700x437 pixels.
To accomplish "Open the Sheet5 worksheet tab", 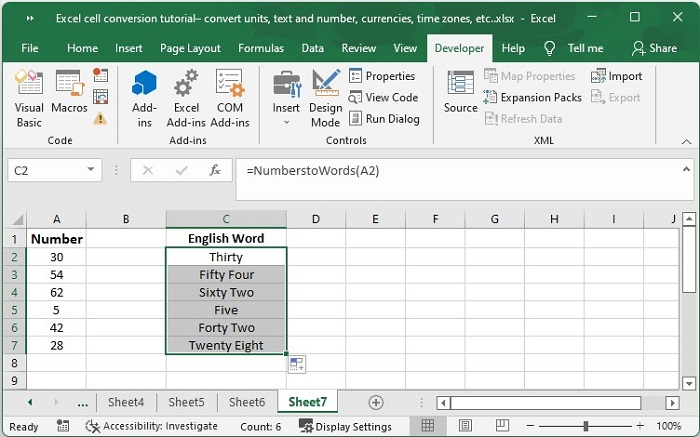I will click(186, 402).
